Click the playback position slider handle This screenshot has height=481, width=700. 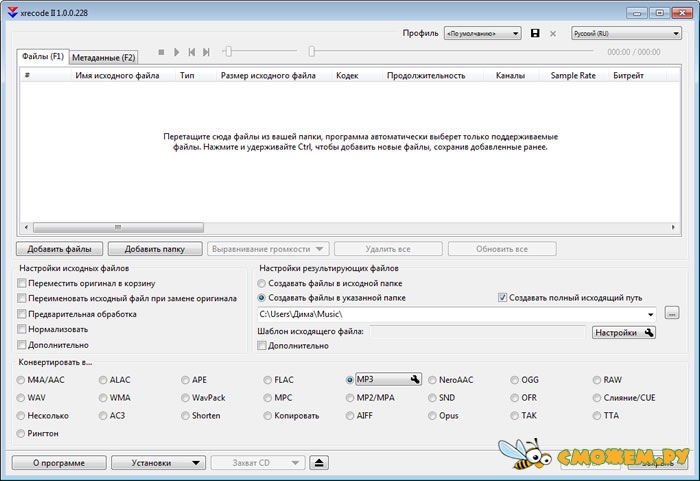[312, 51]
